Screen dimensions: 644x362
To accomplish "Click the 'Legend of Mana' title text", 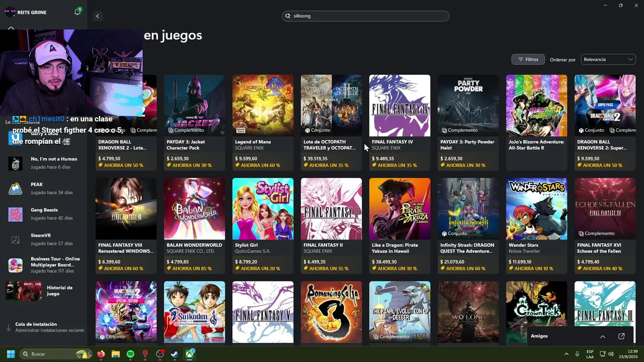I will click(253, 142).
